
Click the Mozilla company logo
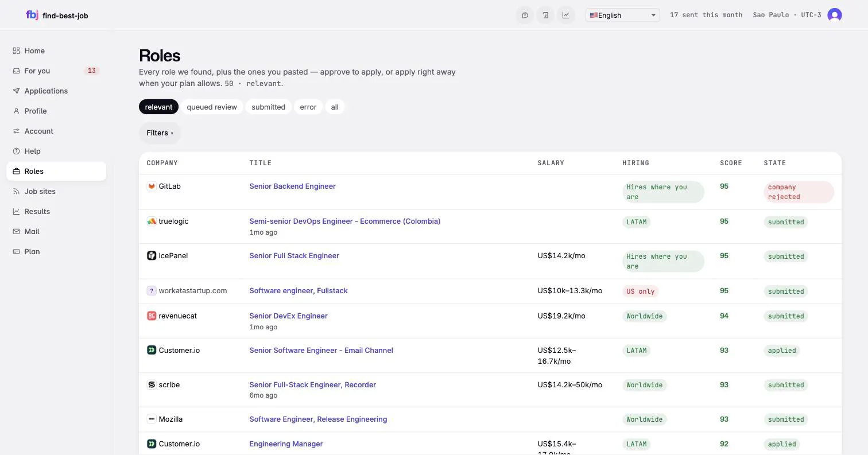[x=152, y=419]
